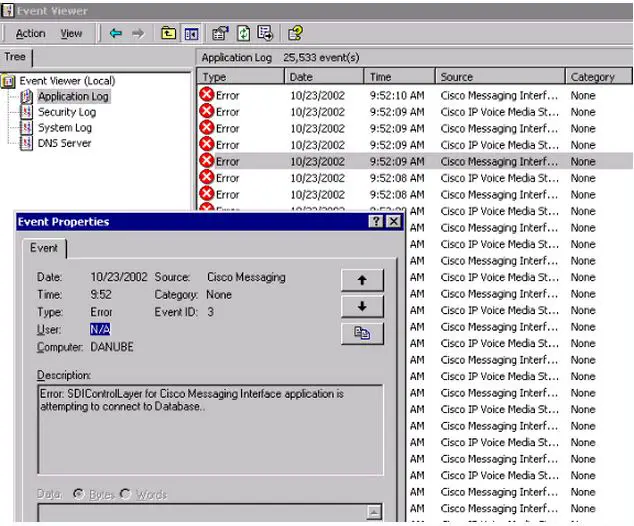The width and height of the screenshot is (634, 526).
Task: Select Application Log in the tree
Action: point(74,97)
